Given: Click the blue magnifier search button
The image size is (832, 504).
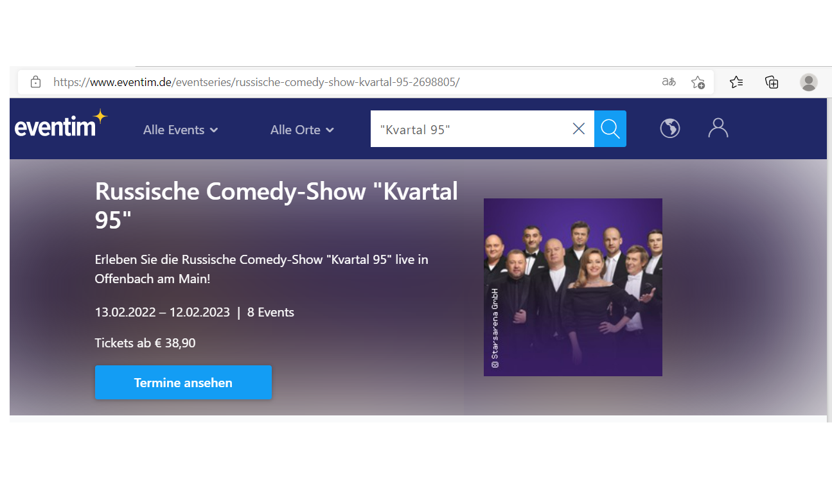Looking at the screenshot, I should pyautogui.click(x=610, y=129).
